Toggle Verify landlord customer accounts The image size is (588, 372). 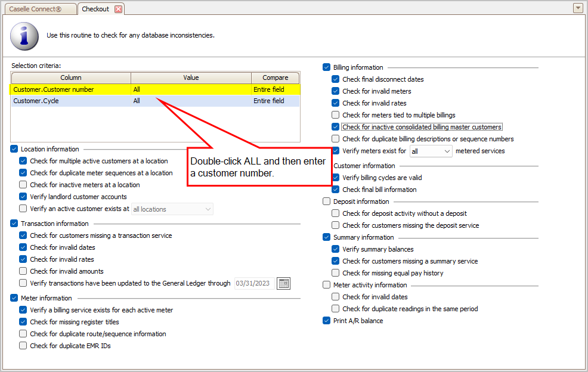[23, 197]
